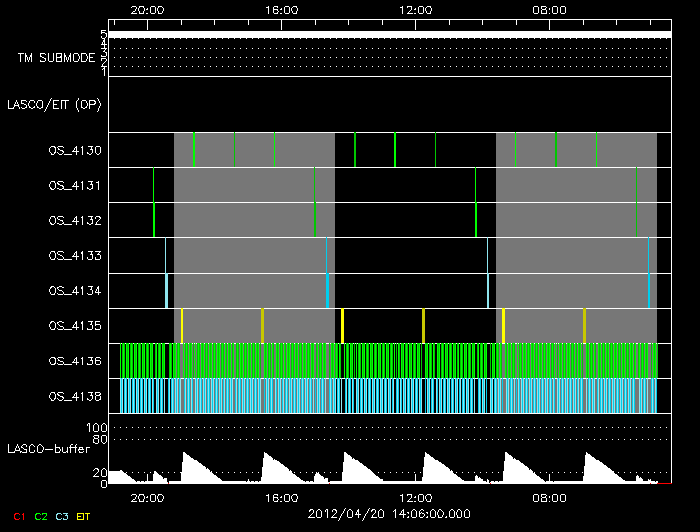Click the red C1 legend entry
Image resolution: width=700 pixels, height=532 pixels.
(19, 516)
